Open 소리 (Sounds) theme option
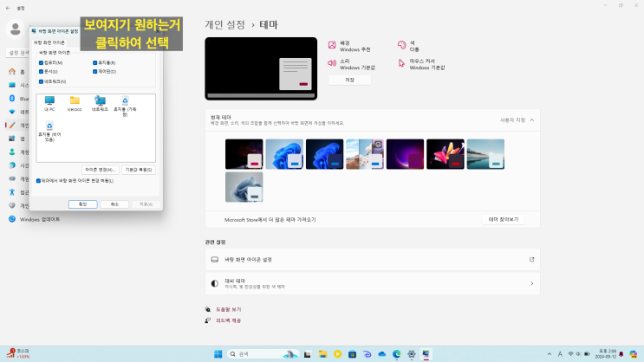This screenshot has width=644, height=362. click(351, 64)
